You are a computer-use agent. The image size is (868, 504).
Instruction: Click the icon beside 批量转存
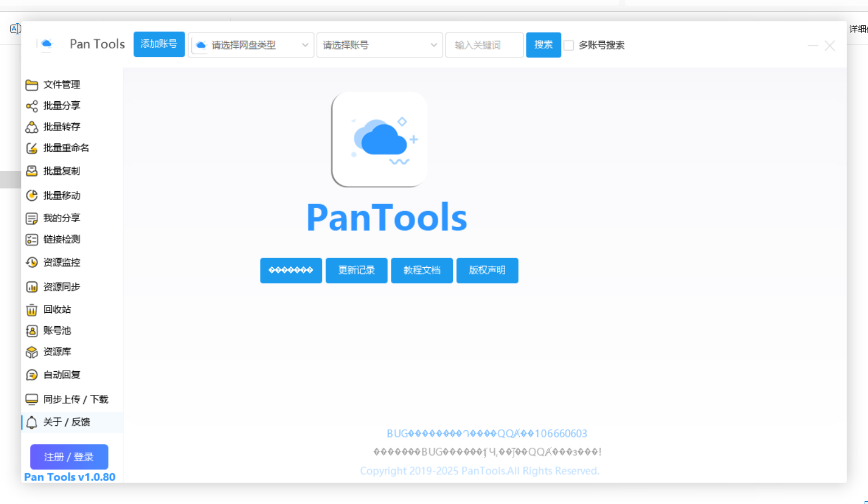32,127
